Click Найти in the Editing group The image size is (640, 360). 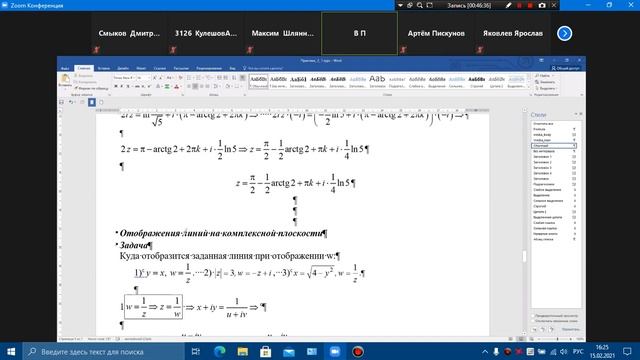pos(543,76)
